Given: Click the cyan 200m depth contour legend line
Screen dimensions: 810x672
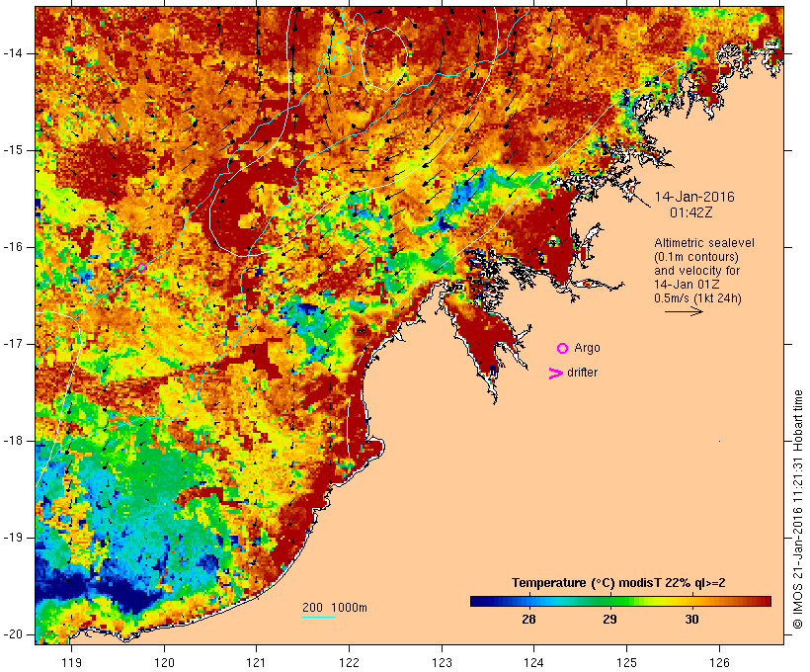Looking at the screenshot, I should 319,617.
